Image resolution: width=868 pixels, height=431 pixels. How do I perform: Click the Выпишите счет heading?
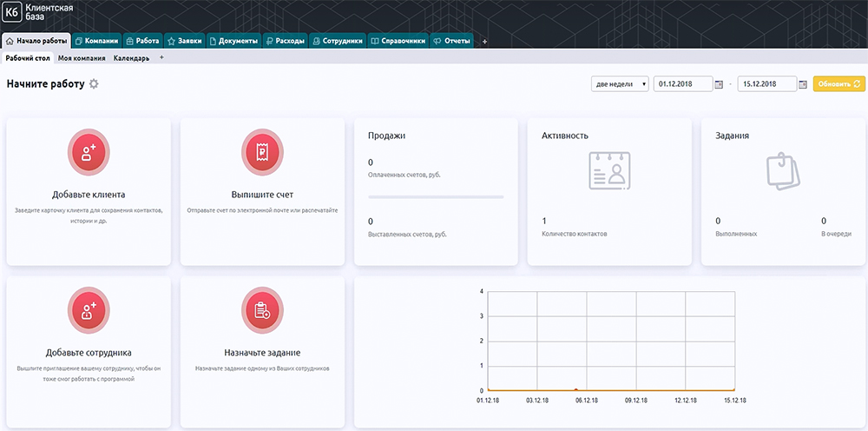[262, 195]
